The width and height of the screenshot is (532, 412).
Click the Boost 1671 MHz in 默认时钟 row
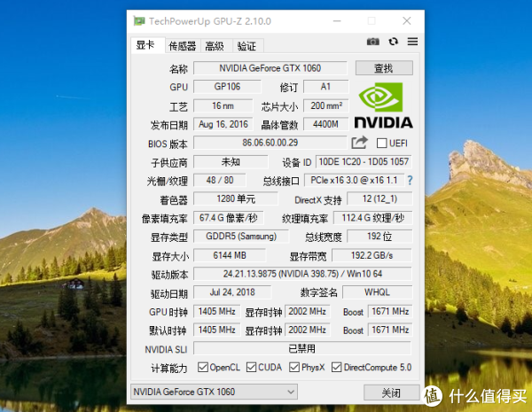(390, 330)
